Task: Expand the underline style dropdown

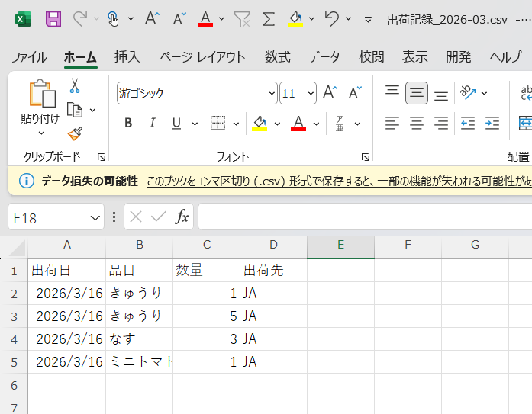Action: pyautogui.click(x=195, y=124)
